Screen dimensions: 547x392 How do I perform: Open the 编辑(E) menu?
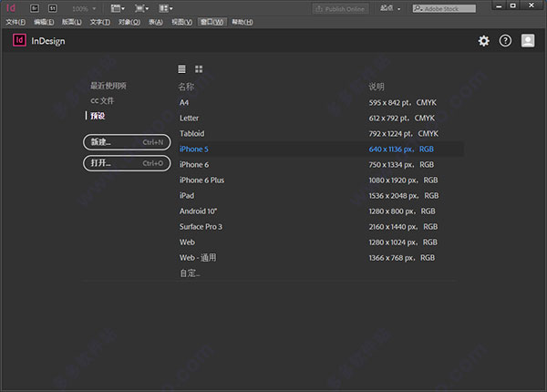click(44, 22)
